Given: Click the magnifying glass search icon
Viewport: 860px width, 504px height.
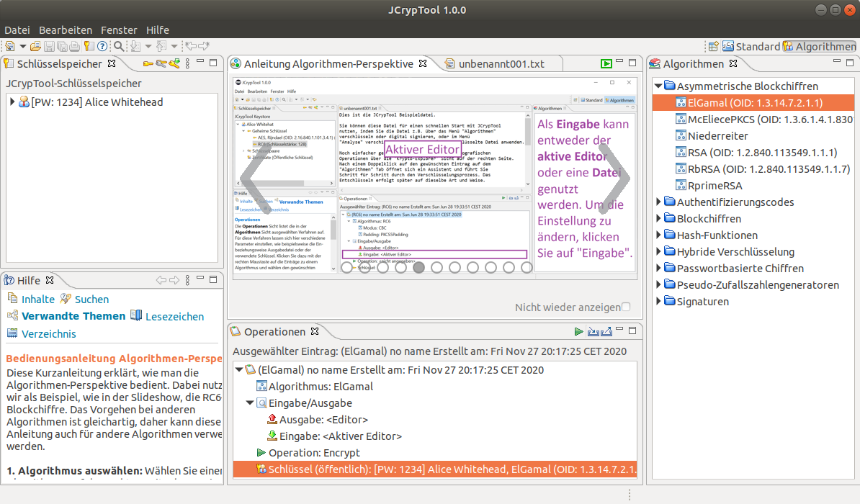Looking at the screenshot, I should pos(118,47).
